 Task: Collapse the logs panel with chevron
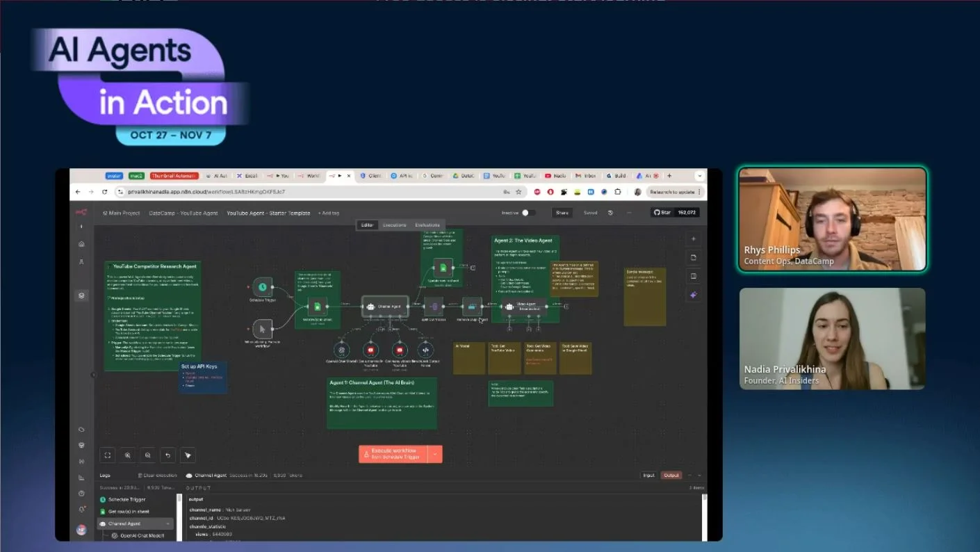[x=699, y=476]
